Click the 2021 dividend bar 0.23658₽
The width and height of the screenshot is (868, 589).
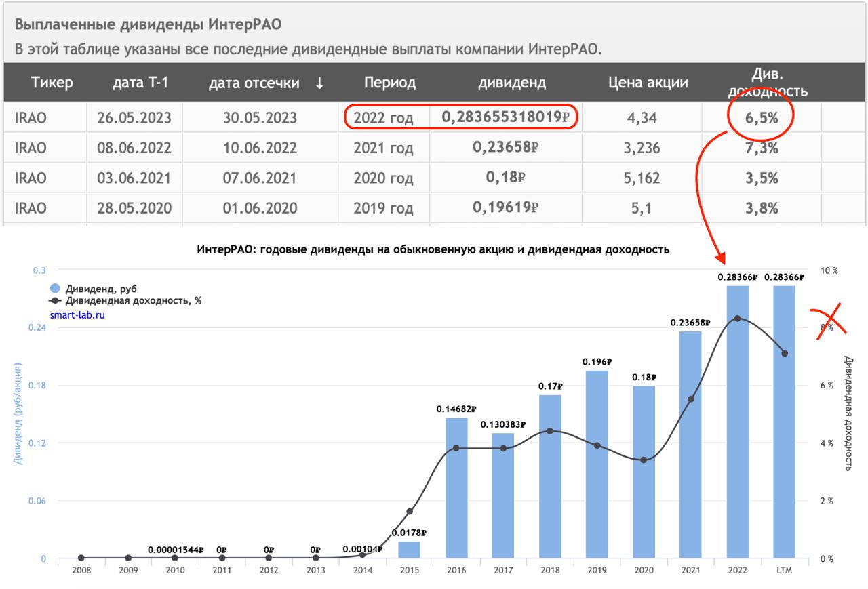tap(691, 445)
